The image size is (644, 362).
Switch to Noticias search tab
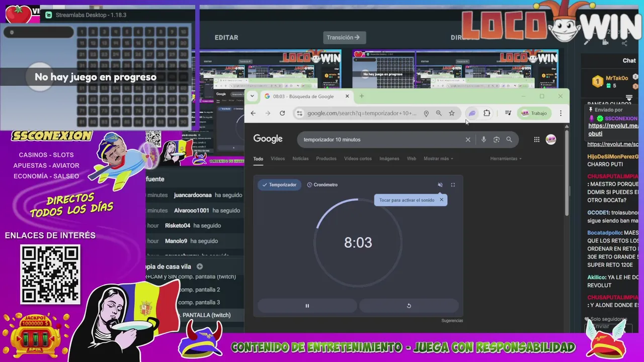pos(300,158)
